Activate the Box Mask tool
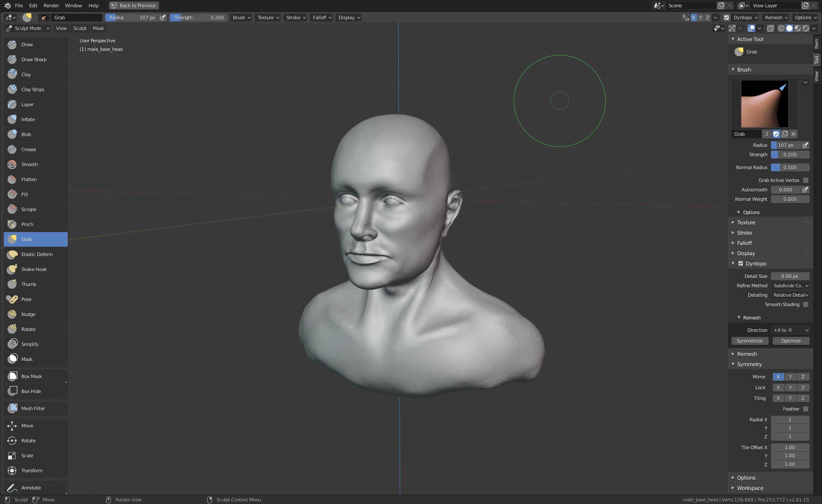Image resolution: width=822 pixels, height=504 pixels. tap(32, 376)
